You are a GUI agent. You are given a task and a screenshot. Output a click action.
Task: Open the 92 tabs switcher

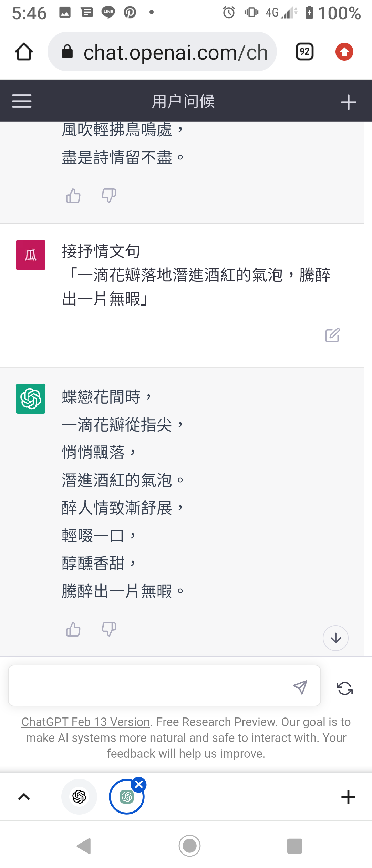point(304,52)
